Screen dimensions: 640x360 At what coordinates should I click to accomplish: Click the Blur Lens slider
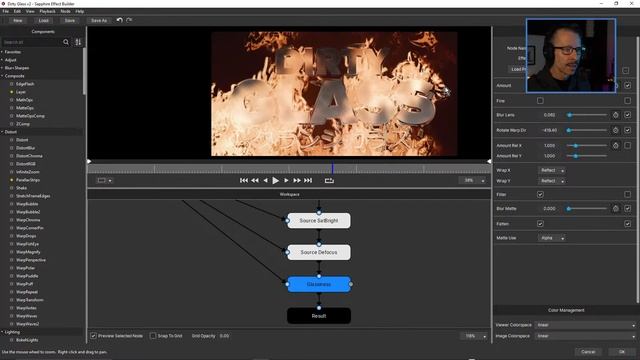587,115
